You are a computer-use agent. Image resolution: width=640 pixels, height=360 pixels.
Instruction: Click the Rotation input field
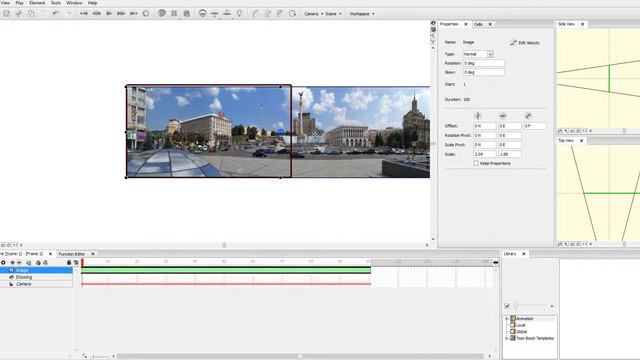(484, 63)
